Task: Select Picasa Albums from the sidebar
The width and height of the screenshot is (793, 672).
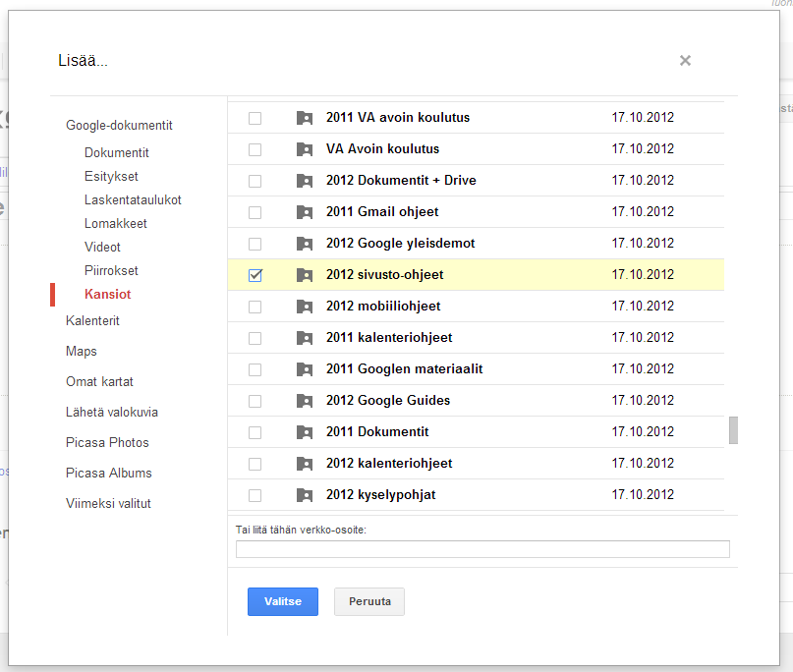Action: 108,473
